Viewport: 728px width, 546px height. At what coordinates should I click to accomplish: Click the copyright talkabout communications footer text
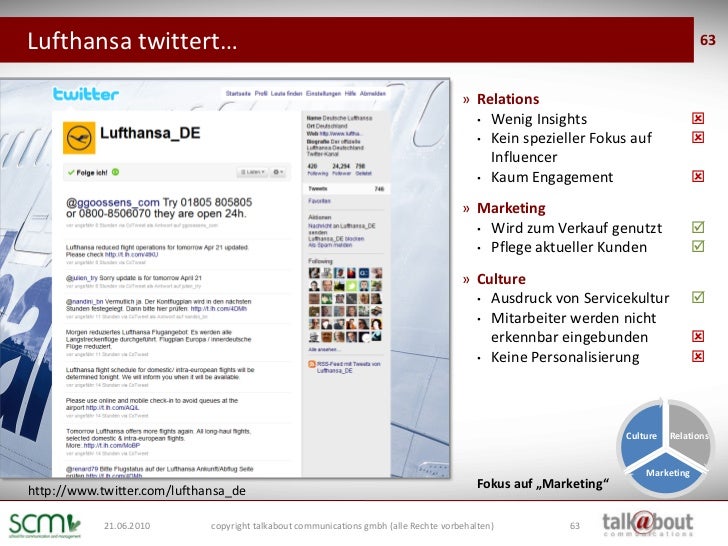point(352,526)
